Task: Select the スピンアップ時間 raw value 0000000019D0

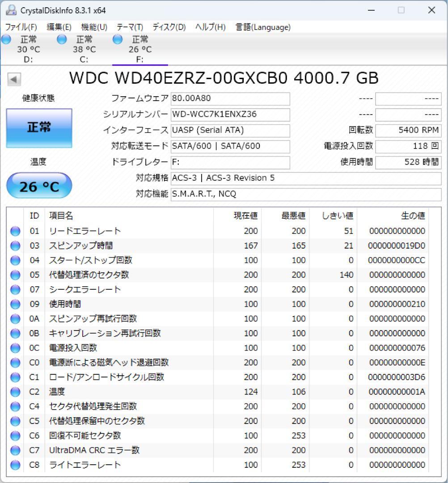Action: [397, 246]
